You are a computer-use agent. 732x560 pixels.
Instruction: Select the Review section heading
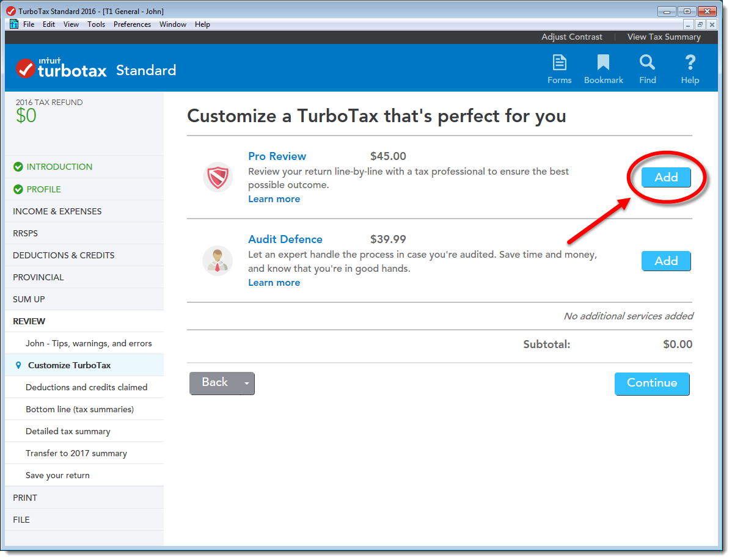coord(84,321)
